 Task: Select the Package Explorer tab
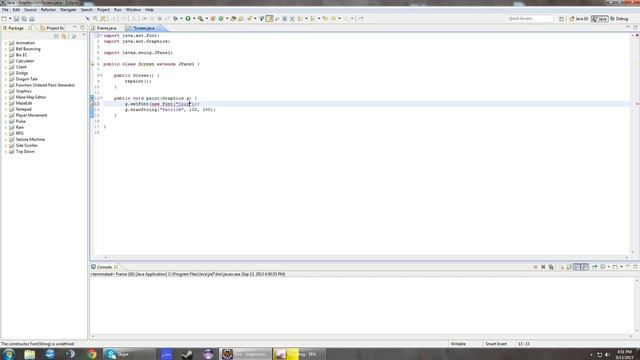(16, 28)
